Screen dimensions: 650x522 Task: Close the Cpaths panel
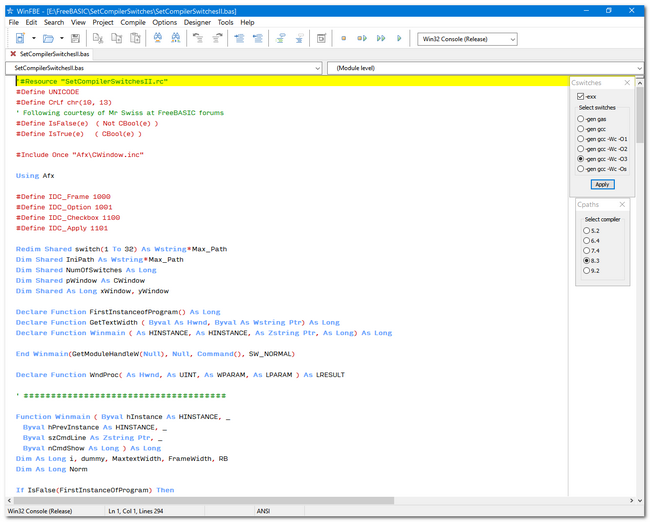coord(621,205)
